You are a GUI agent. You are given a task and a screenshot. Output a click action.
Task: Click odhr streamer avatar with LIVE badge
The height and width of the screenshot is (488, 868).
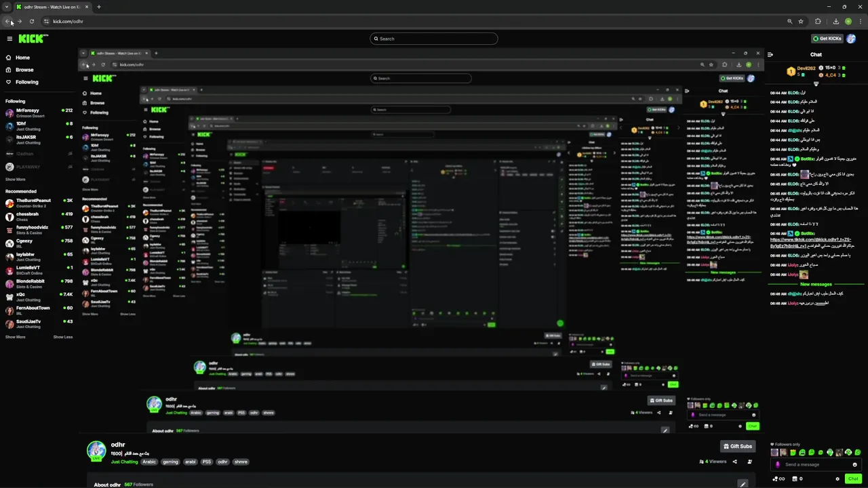(96, 451)
